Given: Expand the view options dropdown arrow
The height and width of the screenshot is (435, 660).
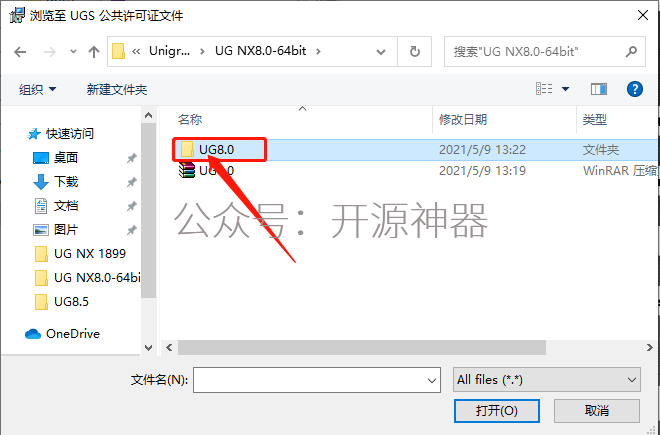Looking at the screenshot, I should [566, 89].
